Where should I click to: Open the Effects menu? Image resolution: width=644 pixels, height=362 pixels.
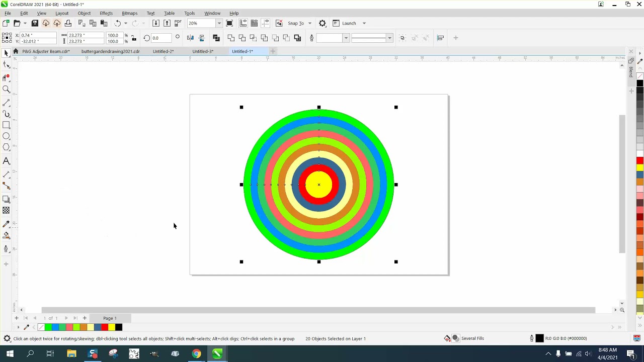(106, 13)
